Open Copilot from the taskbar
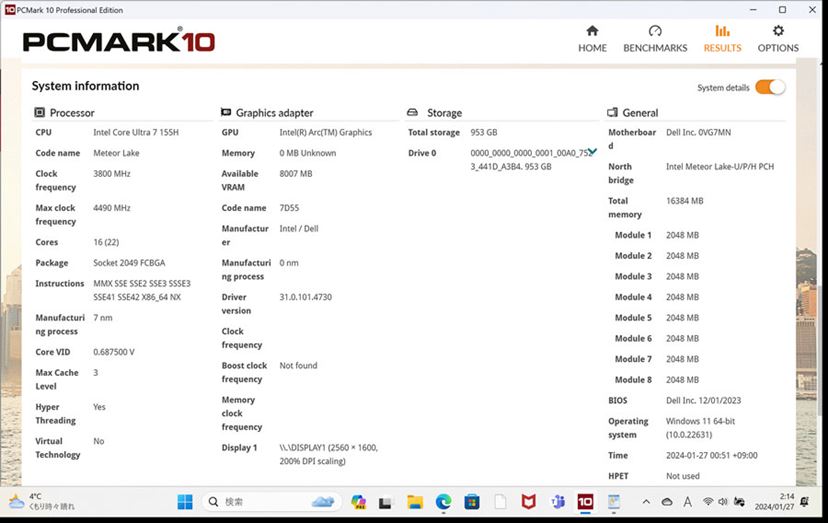The image size is (828, 523). coord(359,502)
